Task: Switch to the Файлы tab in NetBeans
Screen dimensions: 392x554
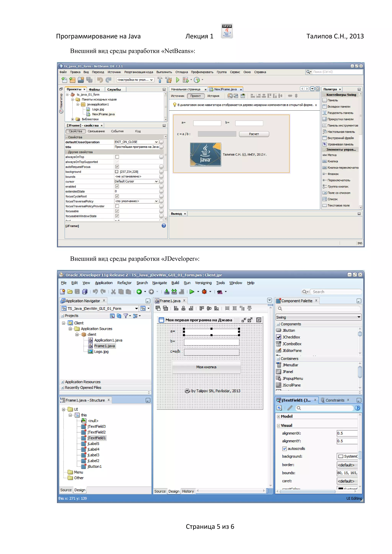Action: pos(94,89)
